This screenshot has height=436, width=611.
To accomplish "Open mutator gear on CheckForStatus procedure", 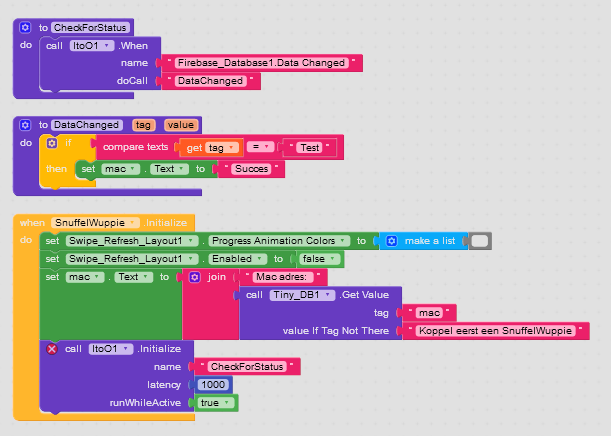I will click(x=25, y=28).
